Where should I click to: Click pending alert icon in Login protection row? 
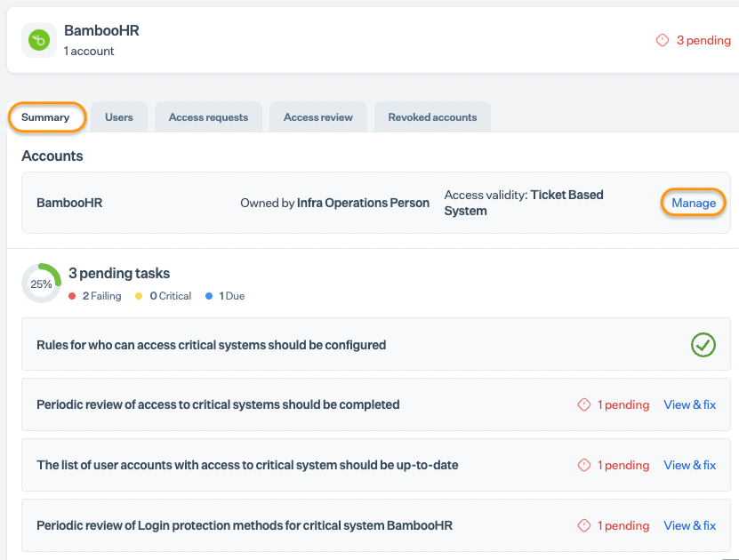584,525
